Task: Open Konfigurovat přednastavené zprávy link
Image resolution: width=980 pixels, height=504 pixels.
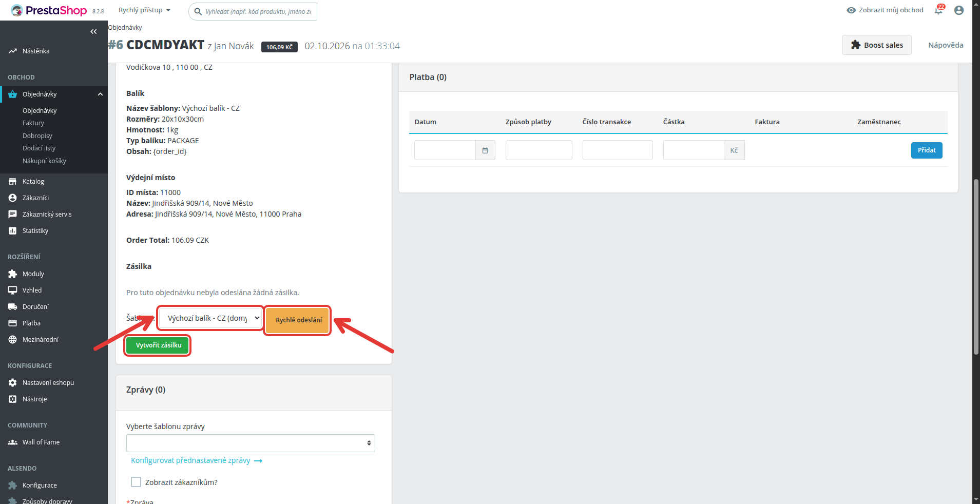Action: coord(197,460)
